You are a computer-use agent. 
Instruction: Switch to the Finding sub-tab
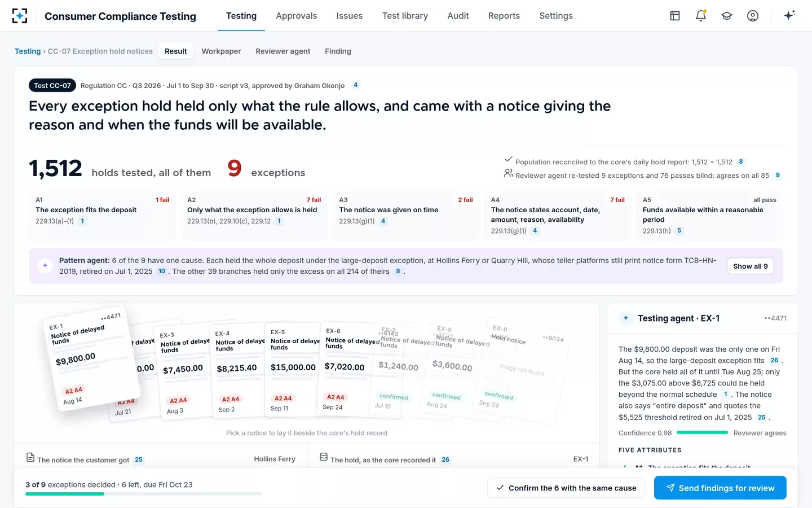click(x=338, y=51)
